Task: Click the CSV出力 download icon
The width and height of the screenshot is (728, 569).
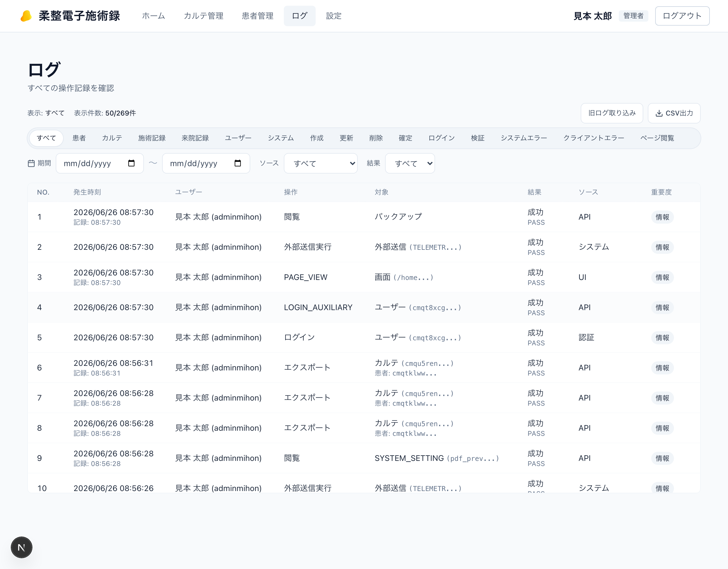Action: coord(659,114)
